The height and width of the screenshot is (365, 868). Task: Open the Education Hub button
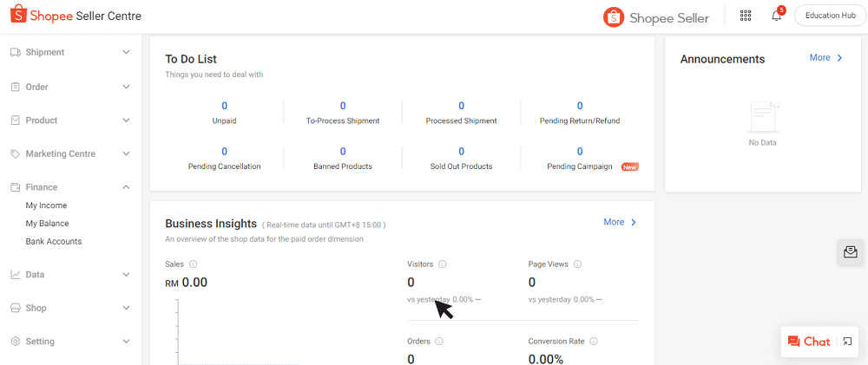click(x=829, y=16)
